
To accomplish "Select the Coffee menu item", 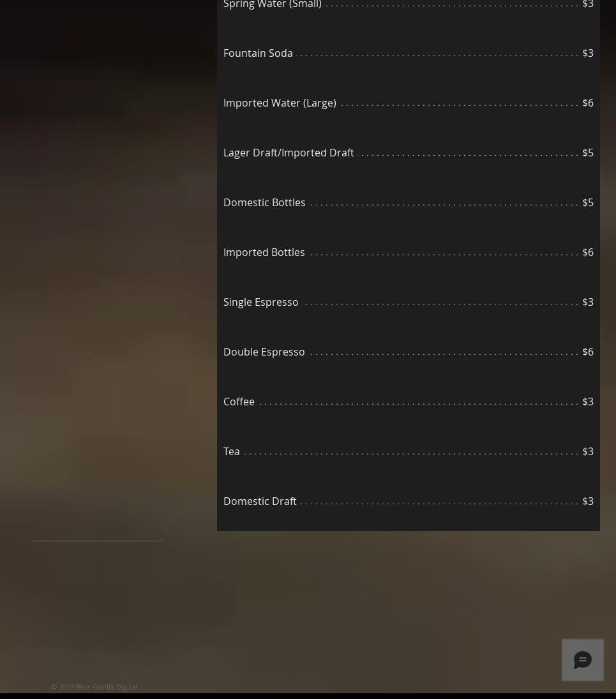I will click(239, 402).
